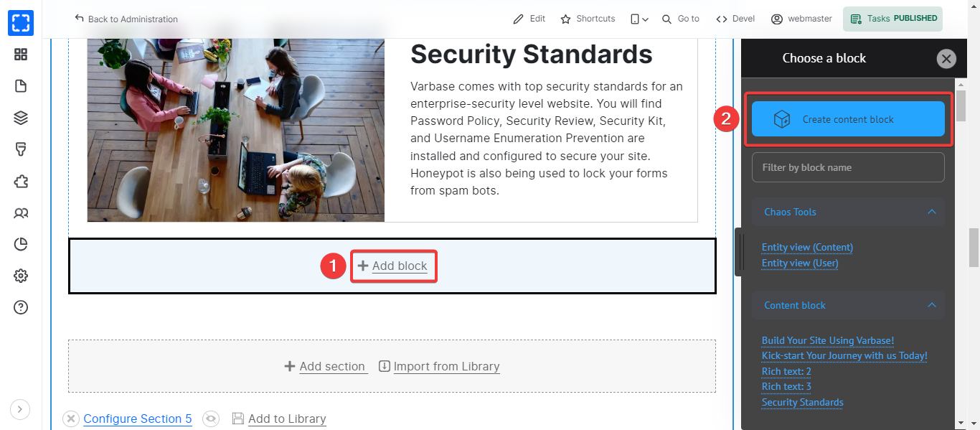Click the Filter by block name field
The width and height of the screenshot is (980, 430).
(848, 167)
